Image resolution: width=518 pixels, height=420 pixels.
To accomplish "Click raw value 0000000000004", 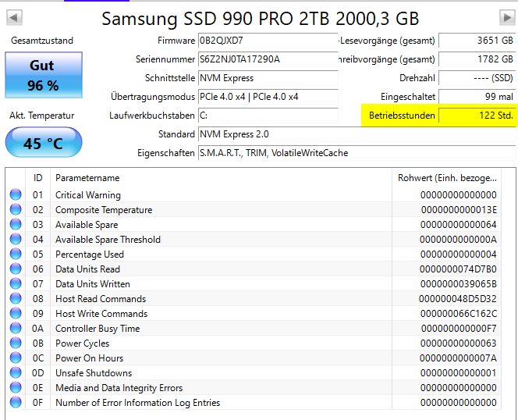I will click(x=459, y=254).
